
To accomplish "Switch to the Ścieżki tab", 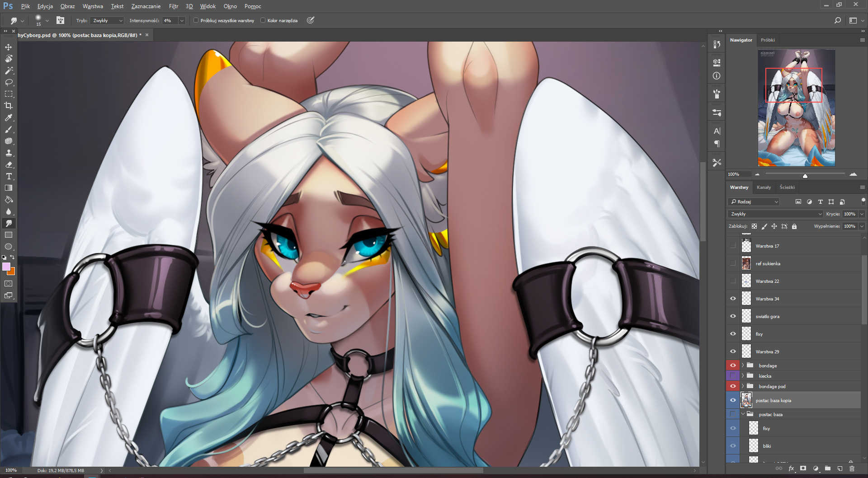I will pos(787,187).
